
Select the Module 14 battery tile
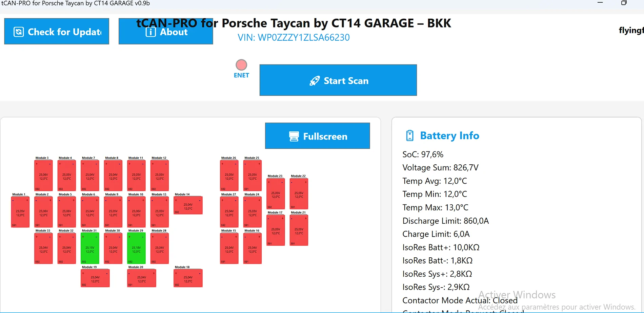[x=188, y=205]
